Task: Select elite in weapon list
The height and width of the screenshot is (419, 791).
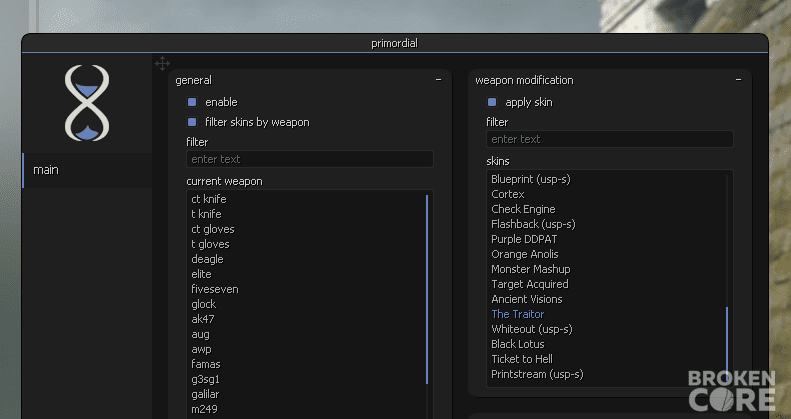Action: coord(201,274)
